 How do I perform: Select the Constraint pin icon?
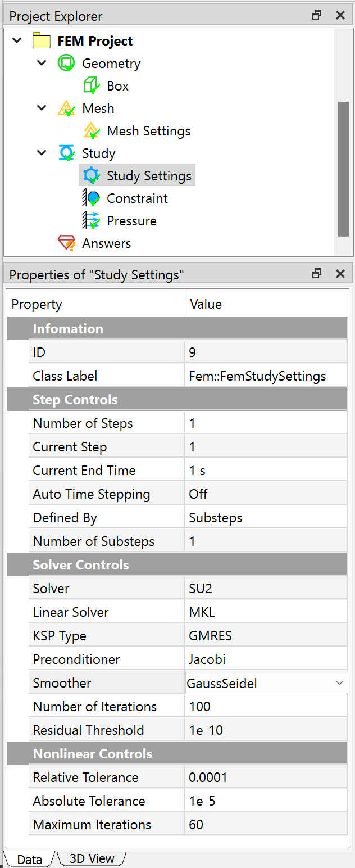click(92, 198)
